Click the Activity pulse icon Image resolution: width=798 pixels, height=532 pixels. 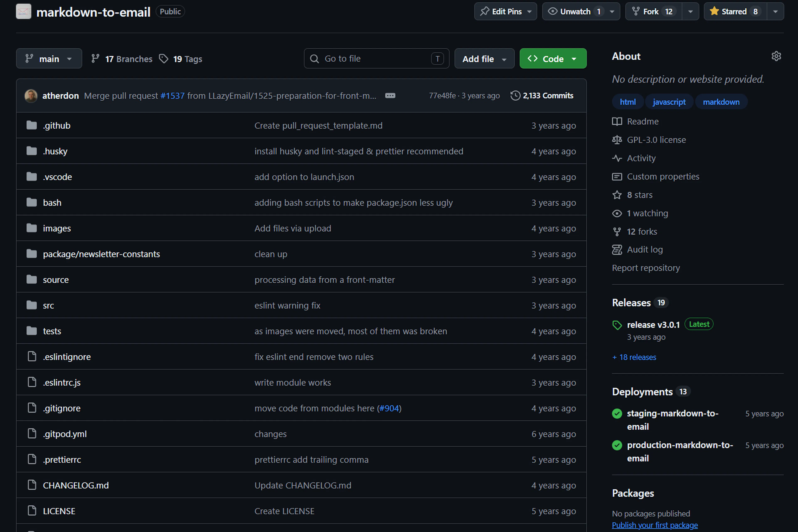pos(617,158)
